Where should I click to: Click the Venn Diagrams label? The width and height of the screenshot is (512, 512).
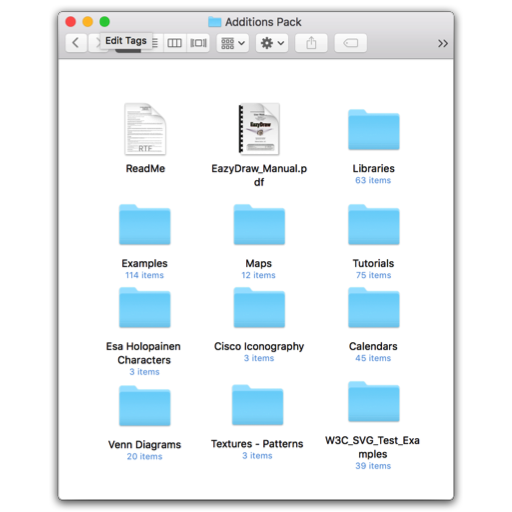coord(145,445)
